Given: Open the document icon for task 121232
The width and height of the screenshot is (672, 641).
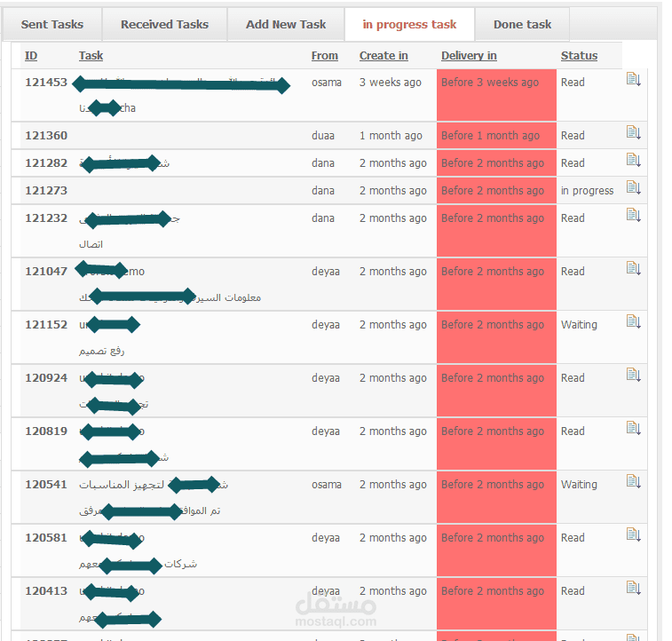Looking at the screenshot, I should [x=634, y=215].
